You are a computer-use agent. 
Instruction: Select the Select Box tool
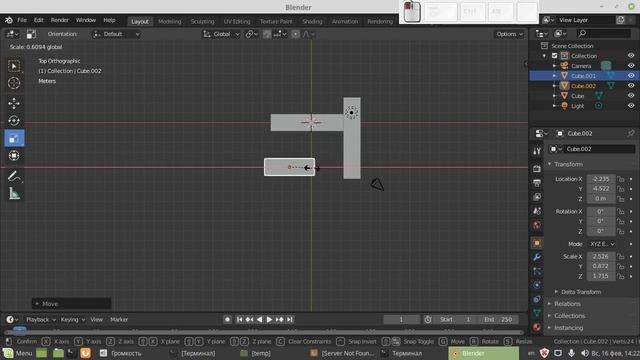click(x=14, y=66)
